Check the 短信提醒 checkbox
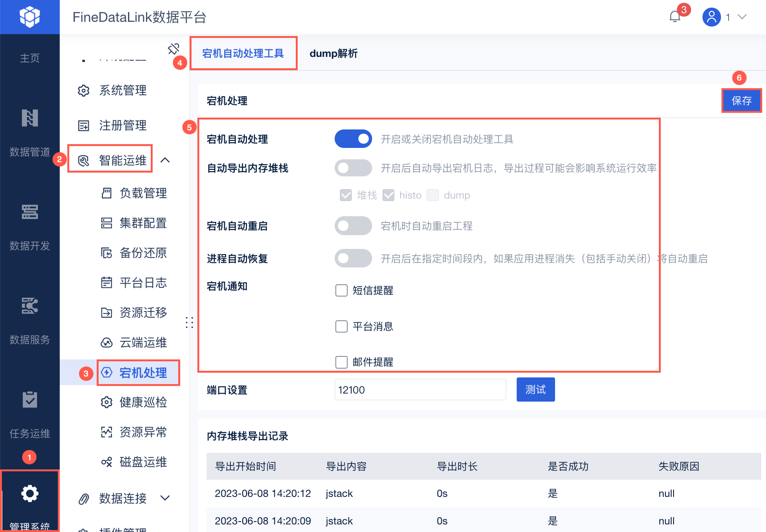 [341, 290]
